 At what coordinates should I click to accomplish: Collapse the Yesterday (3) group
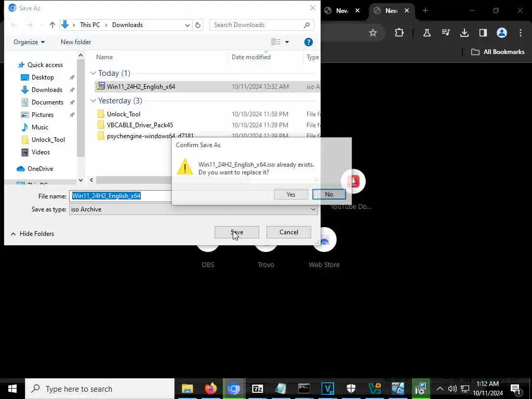[x=93, y=101]
